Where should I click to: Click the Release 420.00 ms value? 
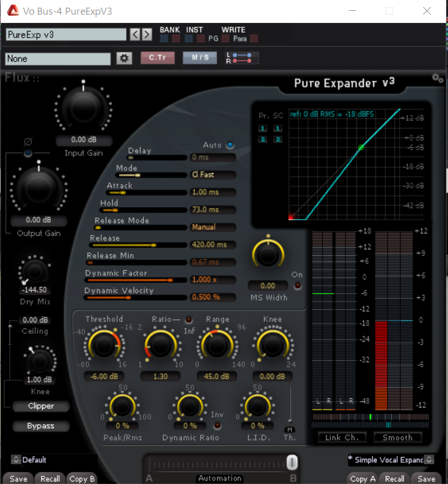coord(213,244)
